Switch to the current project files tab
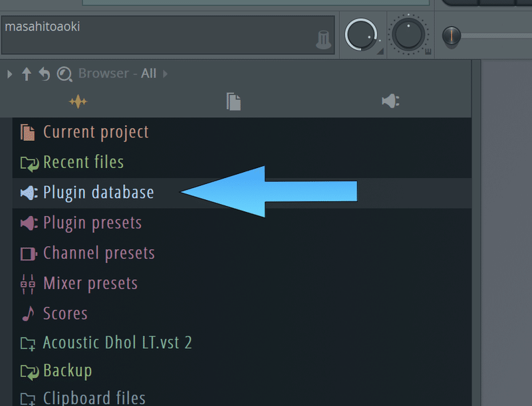 tap(234, 101)
